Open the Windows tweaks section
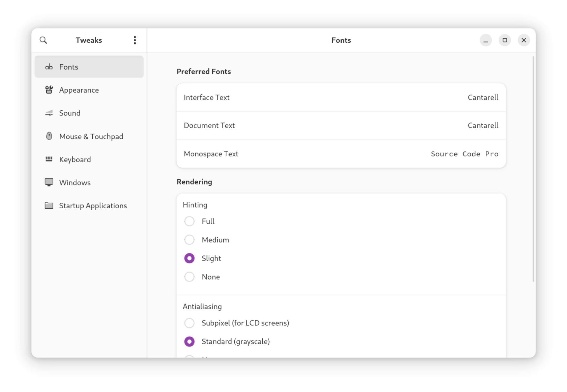 tap(89, 182)
